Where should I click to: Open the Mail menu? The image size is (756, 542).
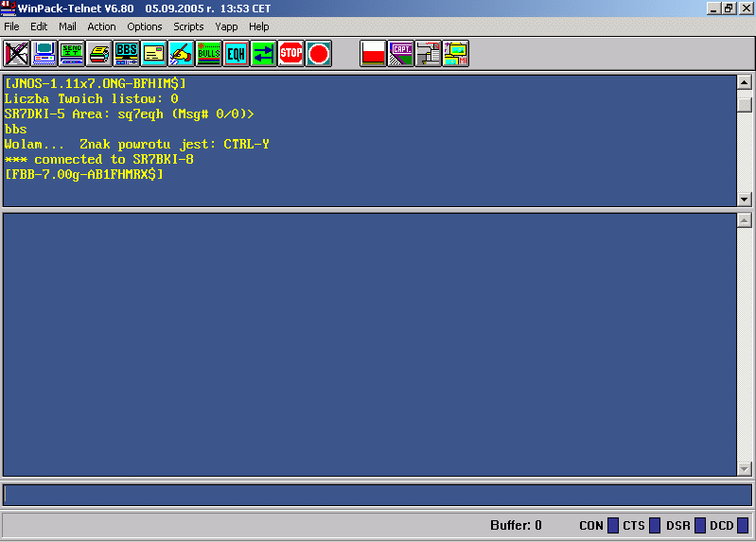click(67, 26)
